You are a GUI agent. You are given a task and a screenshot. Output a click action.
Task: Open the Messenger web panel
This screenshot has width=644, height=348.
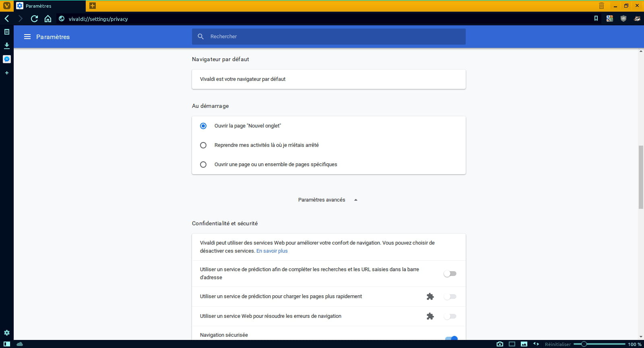tap(7, 59)
